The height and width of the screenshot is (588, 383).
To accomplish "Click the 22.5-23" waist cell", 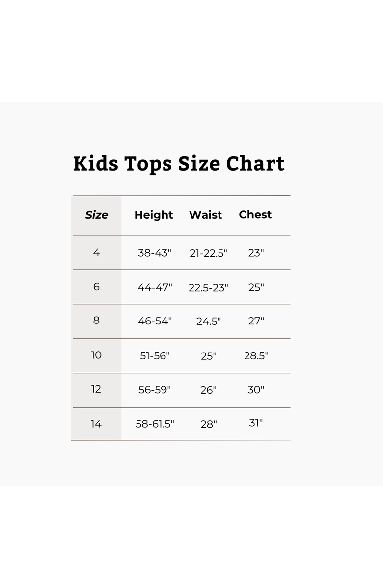I will [209, 288].
